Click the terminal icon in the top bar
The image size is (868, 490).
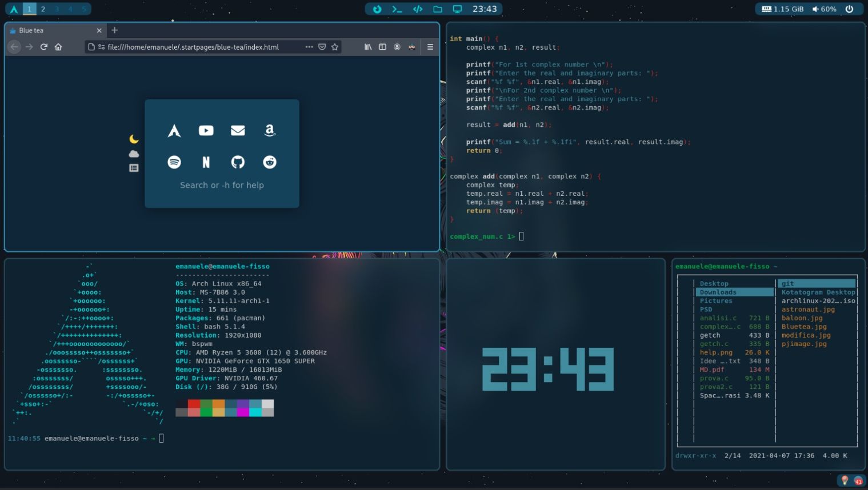tap(396, 9)
